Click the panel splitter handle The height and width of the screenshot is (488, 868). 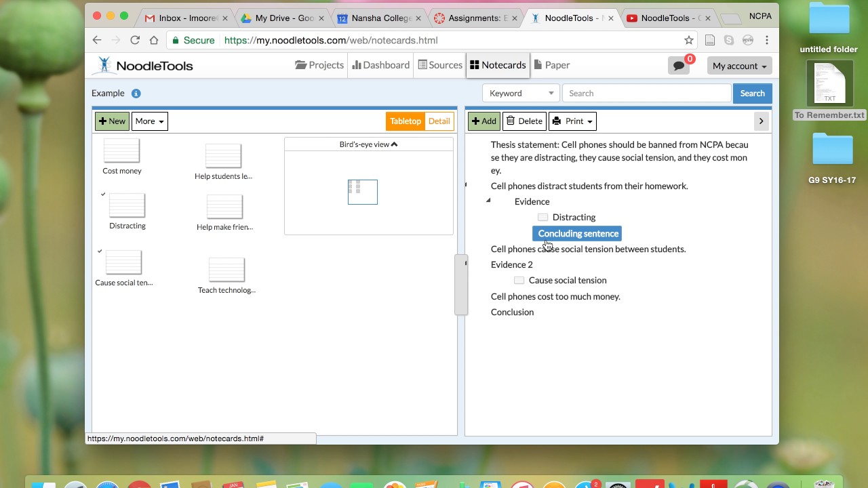[461, 285]
